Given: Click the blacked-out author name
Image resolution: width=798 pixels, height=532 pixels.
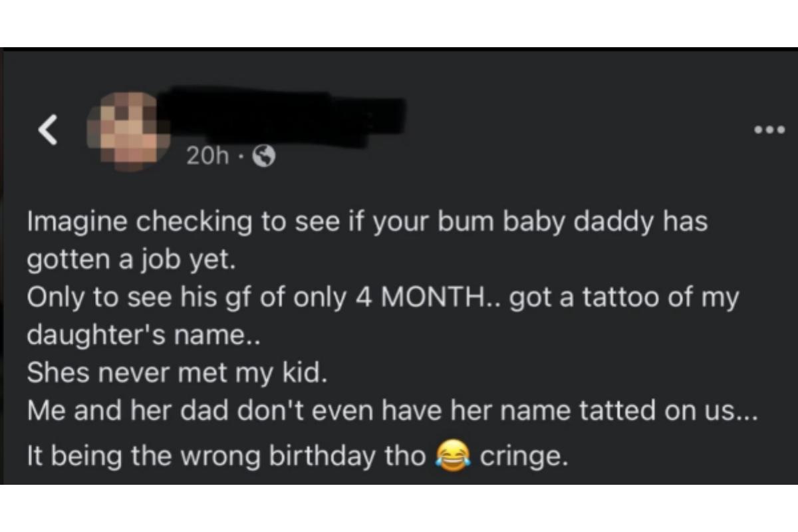Looking at the screenshot, I should (x=285, y=121).
